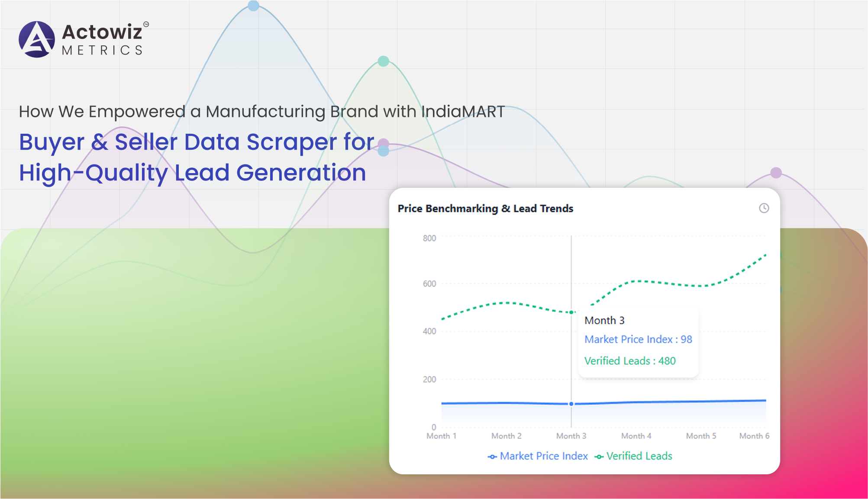Screen dimensions: 868x499
Task: Click the Actowiz Metrics logo
Action: (x=84, y=39)
